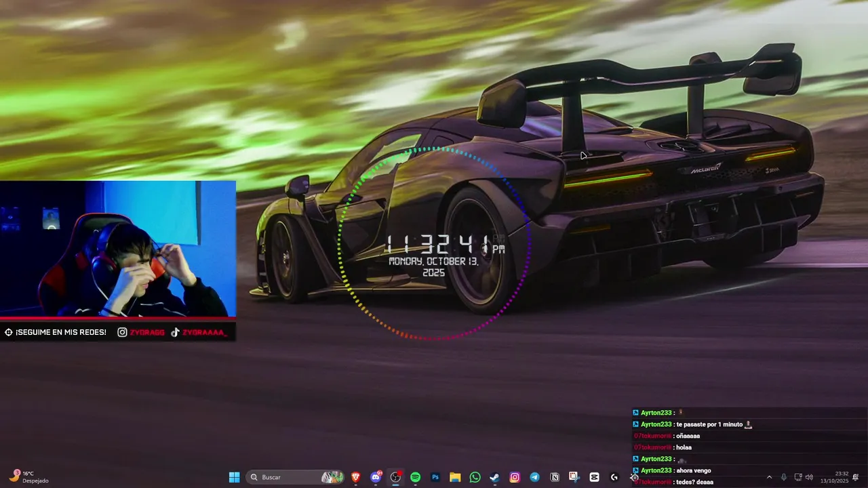This screenshot has height=488, width=868.
Task: Click the volume speaker tray icon
Action: point(809,477)
